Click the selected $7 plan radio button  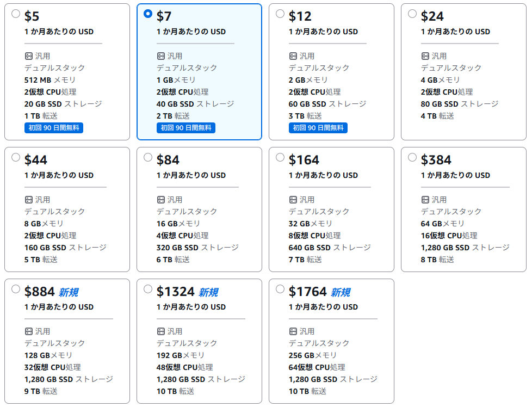148,14
